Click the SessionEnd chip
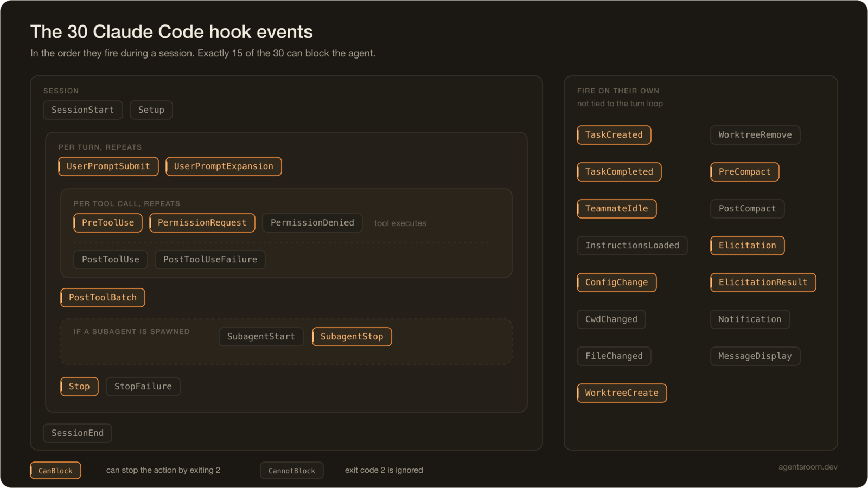Image resolution: width=868 pixels, height=488 pixels. point(78,433)
